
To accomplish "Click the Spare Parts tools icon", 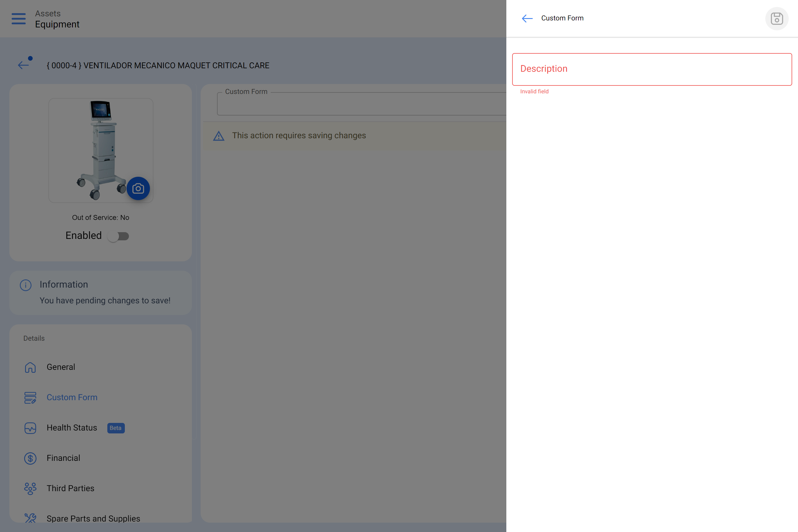I will 30,518.
